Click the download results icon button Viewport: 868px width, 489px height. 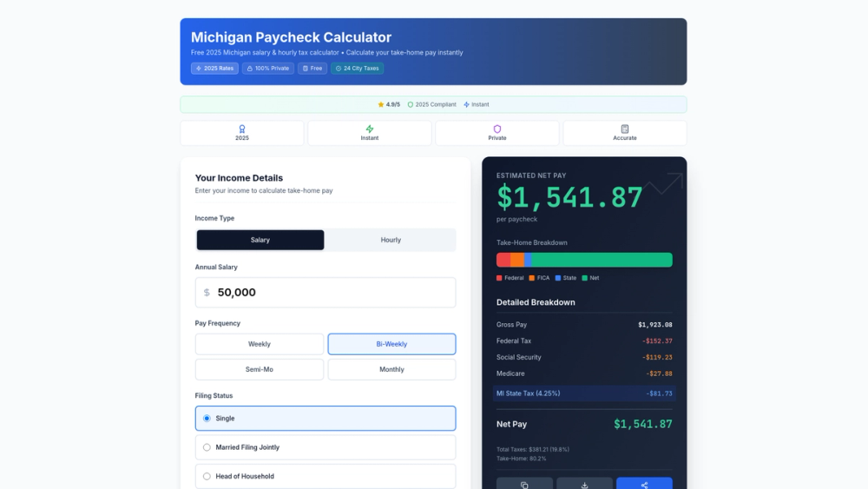[584, 484]
